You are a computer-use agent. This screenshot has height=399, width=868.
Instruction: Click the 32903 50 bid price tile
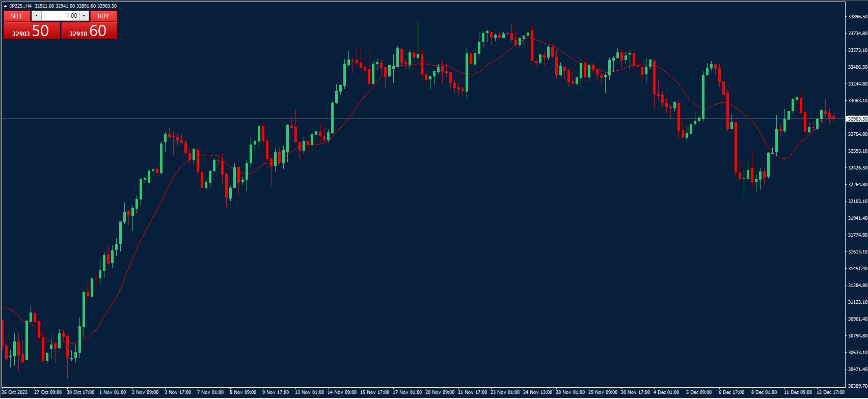point(32,31)
